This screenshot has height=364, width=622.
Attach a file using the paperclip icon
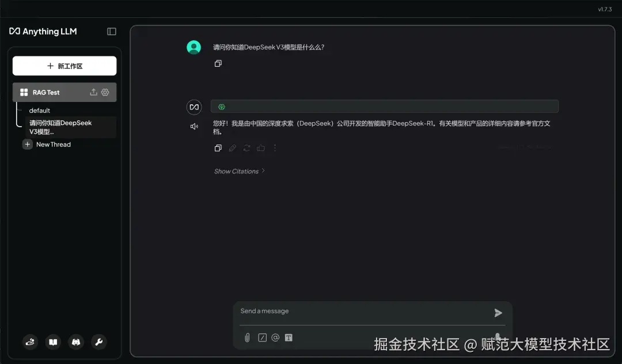(x=246, y=338)
